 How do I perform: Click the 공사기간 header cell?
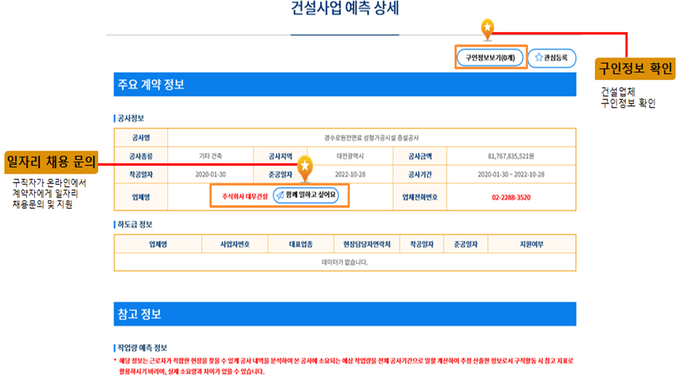(x=420, y=174)
